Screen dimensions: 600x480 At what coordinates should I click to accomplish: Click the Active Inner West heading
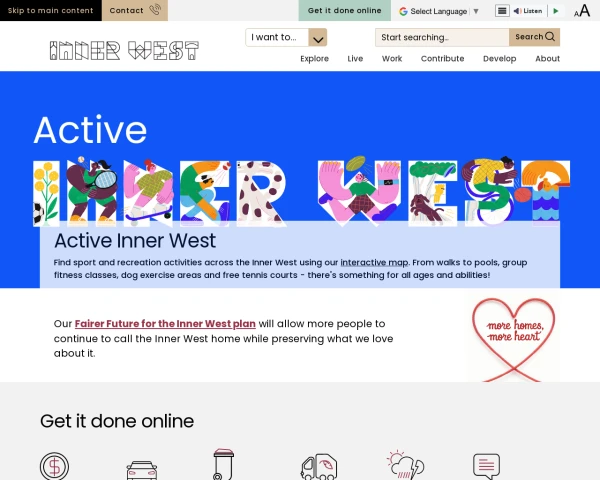135,241
